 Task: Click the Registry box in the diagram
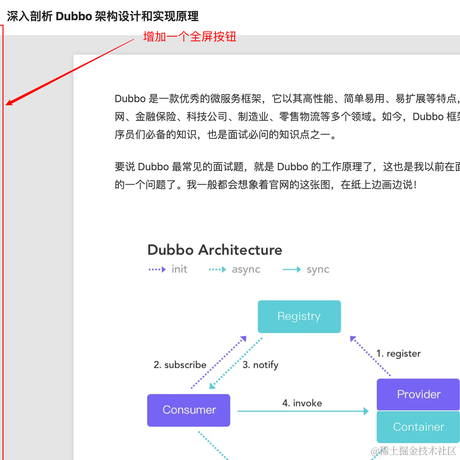click(x=299, y=316)
